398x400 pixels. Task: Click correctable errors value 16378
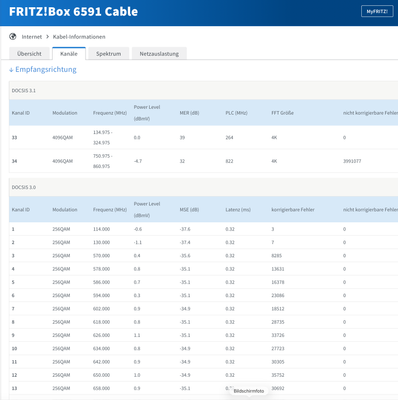pos(278,282)
